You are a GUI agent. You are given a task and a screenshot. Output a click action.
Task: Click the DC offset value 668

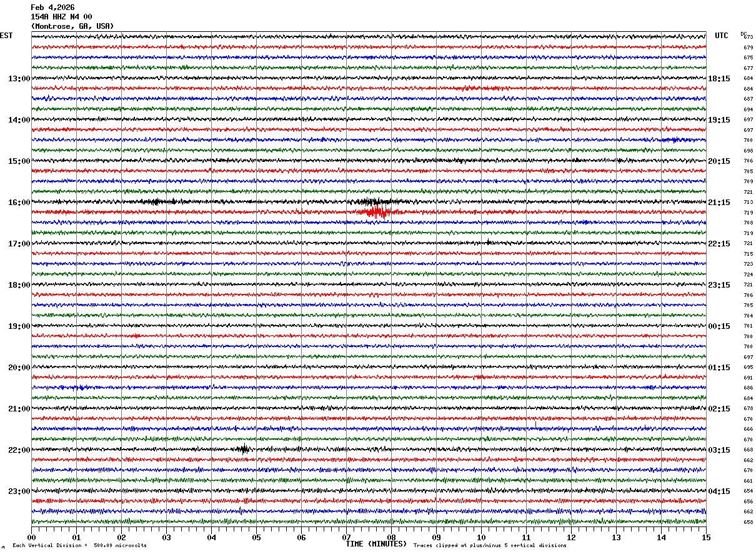pos(749,450)
